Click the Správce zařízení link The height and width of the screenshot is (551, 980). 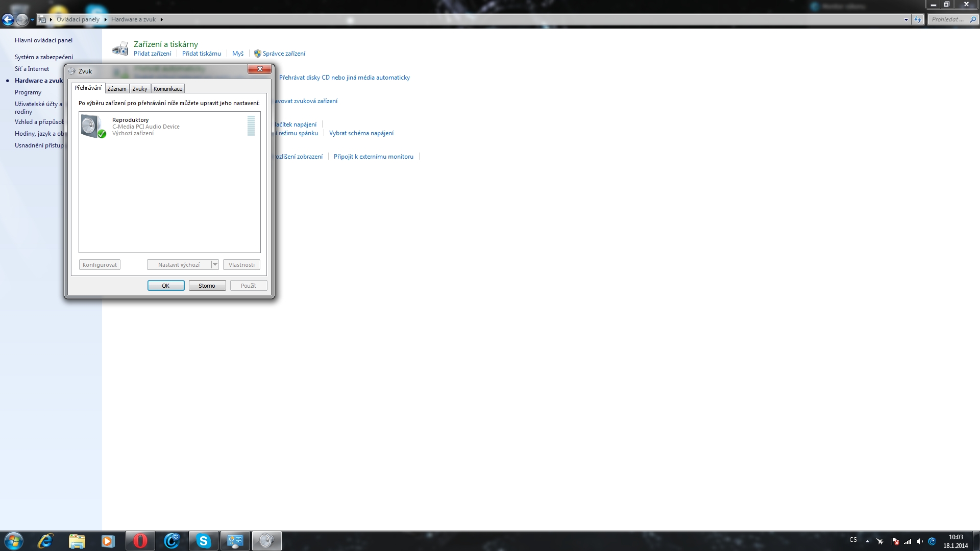pos(284,54)
